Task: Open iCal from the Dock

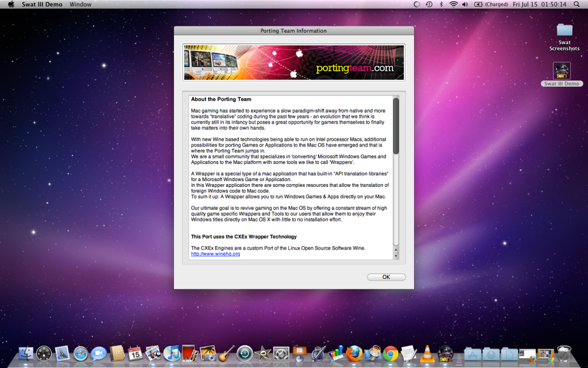Action: (x=135, y=354)
